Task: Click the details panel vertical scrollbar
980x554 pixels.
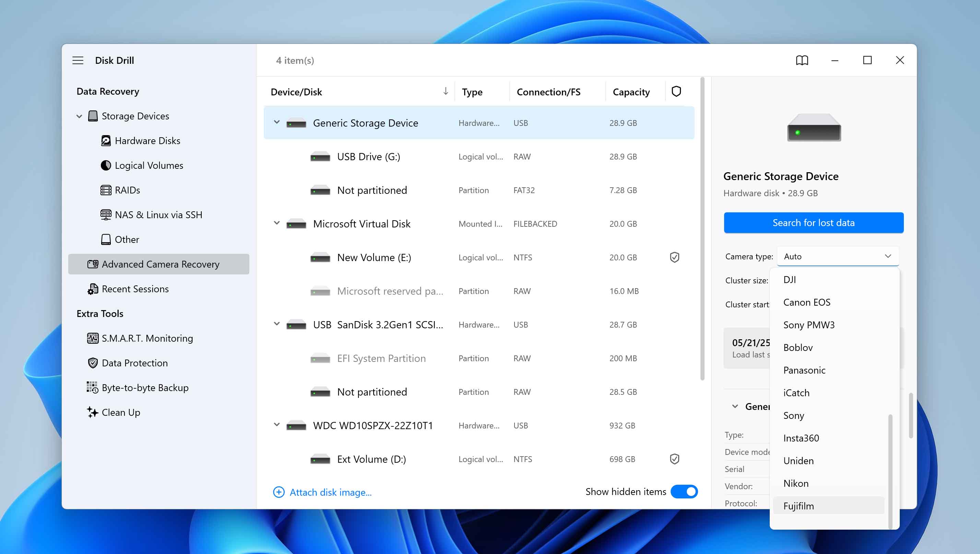Action: pos(911,415)
